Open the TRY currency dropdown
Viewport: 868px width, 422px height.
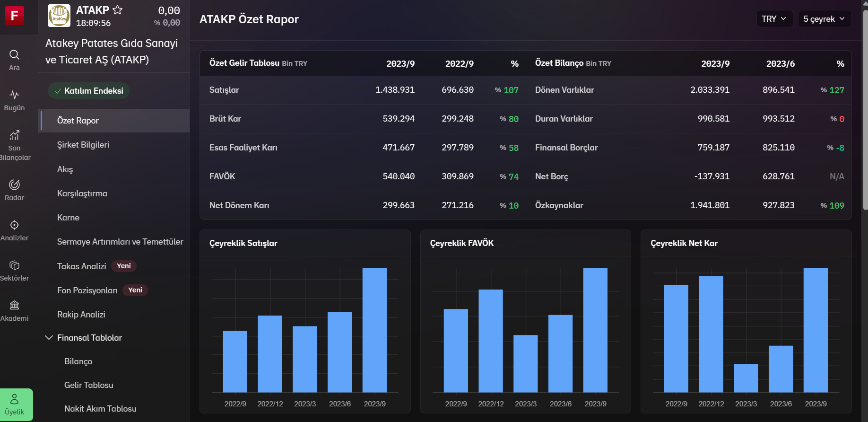coord(774,19)
